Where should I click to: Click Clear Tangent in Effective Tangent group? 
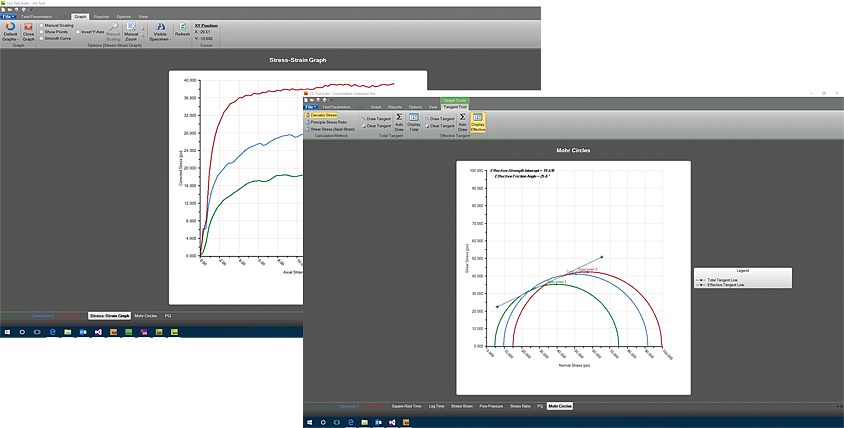click(x=439, y=125)
